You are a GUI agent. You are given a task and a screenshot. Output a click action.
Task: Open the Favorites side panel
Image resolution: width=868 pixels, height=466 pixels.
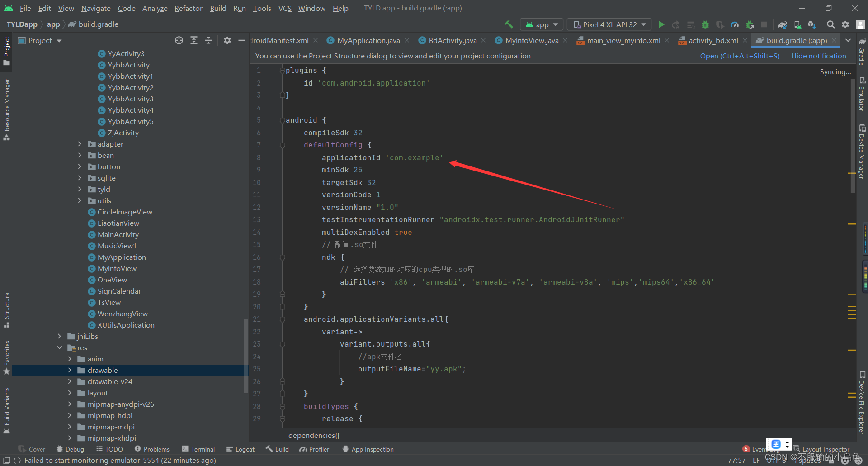pos(6,357)
